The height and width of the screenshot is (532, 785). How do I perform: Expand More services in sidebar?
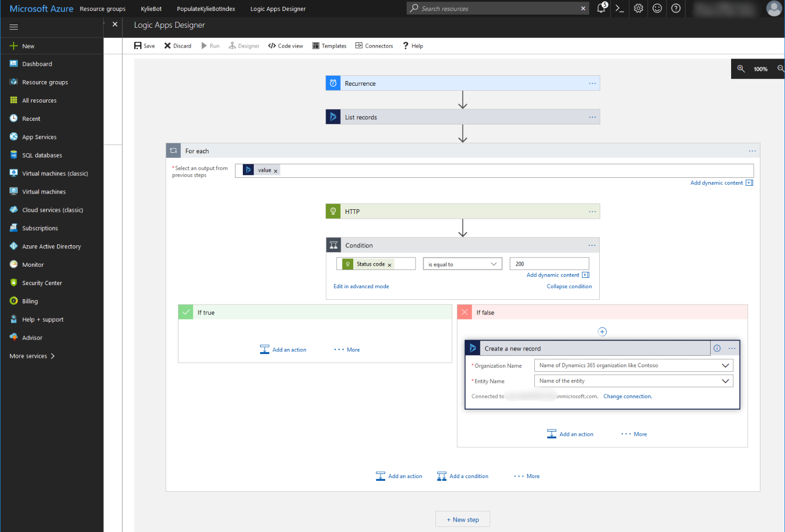click(x=32, y=356)
